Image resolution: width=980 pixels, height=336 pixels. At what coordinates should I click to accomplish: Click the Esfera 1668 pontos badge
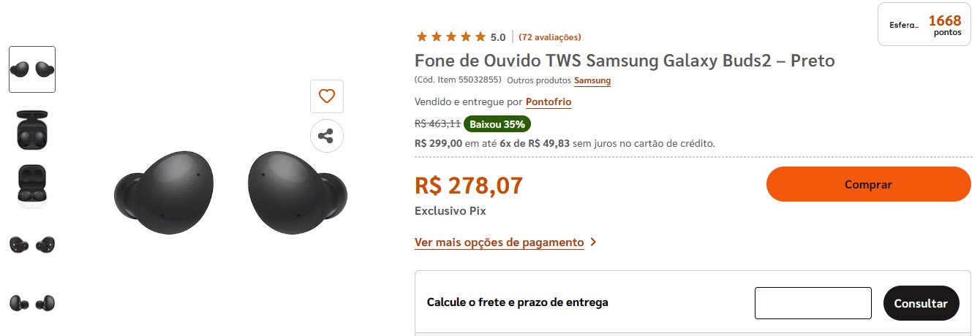coord(924,25)
